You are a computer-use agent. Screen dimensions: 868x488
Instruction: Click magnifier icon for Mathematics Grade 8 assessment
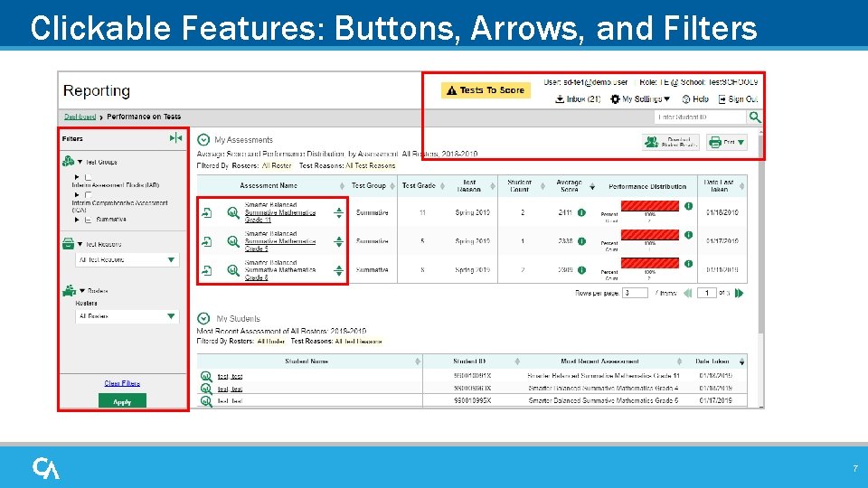233,270
